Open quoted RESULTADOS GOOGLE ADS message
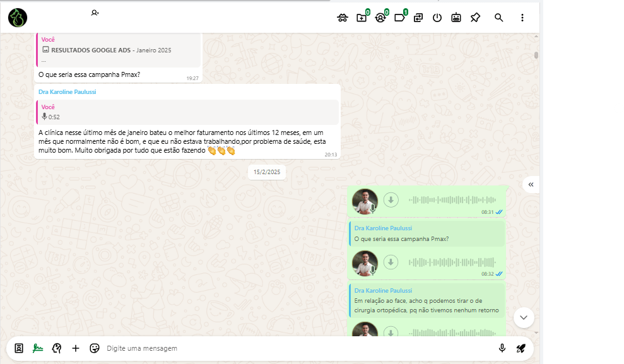Viewport: 624px width, 364px height. (119, 50)
